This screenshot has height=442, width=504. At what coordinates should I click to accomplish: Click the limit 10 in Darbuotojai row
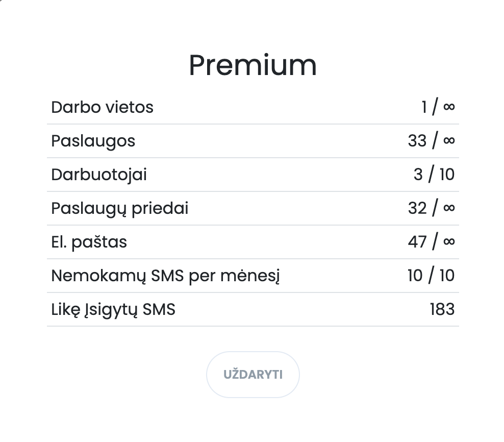tap(446, 175)
